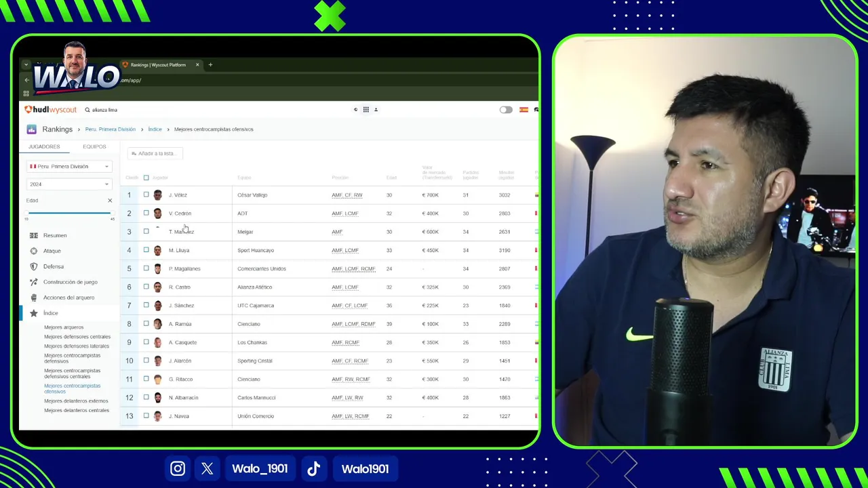Screen dimensions: 868x488
Task: Open the Ataque section
Action: (x=52, y=251)
